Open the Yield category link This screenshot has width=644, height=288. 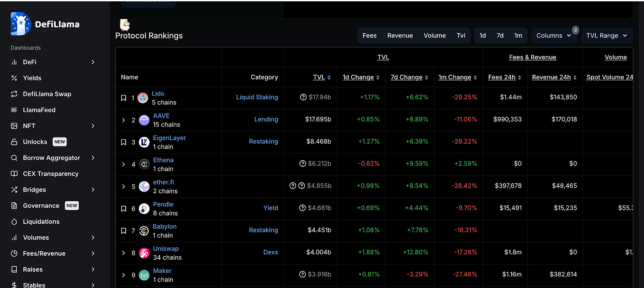pos(271,207)
